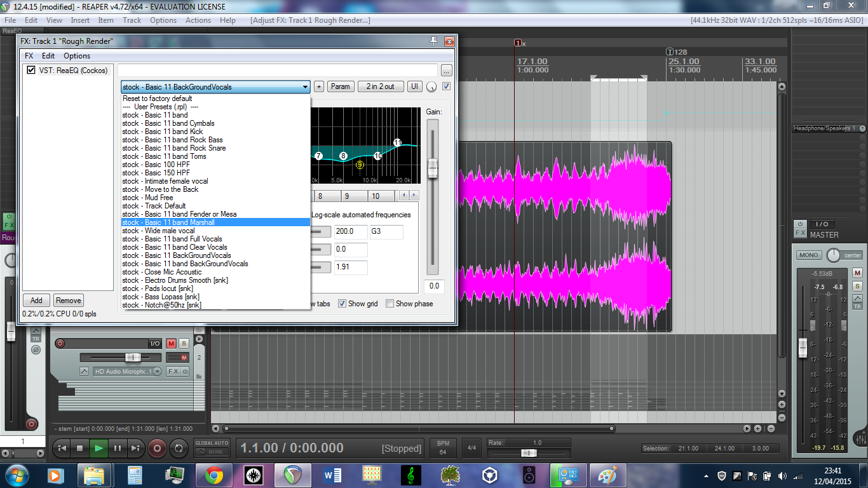This screenshot has width=868, height=488.
Task: Select preset 'stock - Basic 11 band Marshall'
Action: (x=215, y=222)
